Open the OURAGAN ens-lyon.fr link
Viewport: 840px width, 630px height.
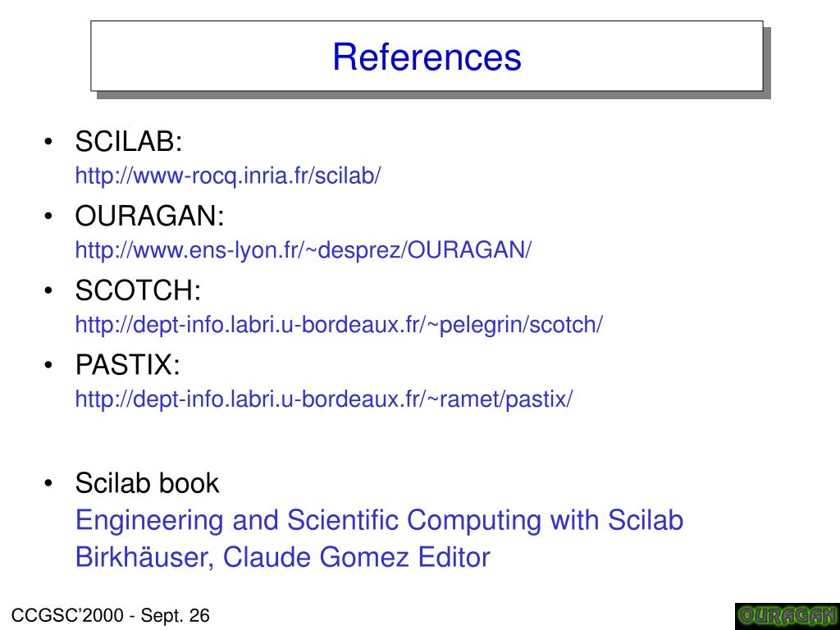click(304, 250)
